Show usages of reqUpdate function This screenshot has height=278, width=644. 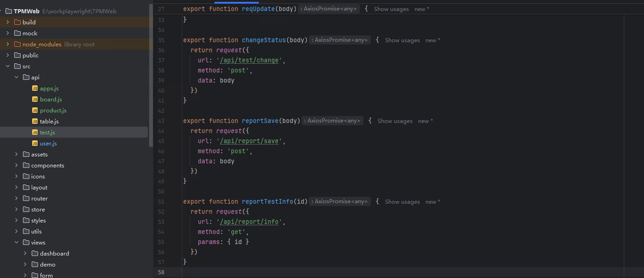tap(391, 9)
